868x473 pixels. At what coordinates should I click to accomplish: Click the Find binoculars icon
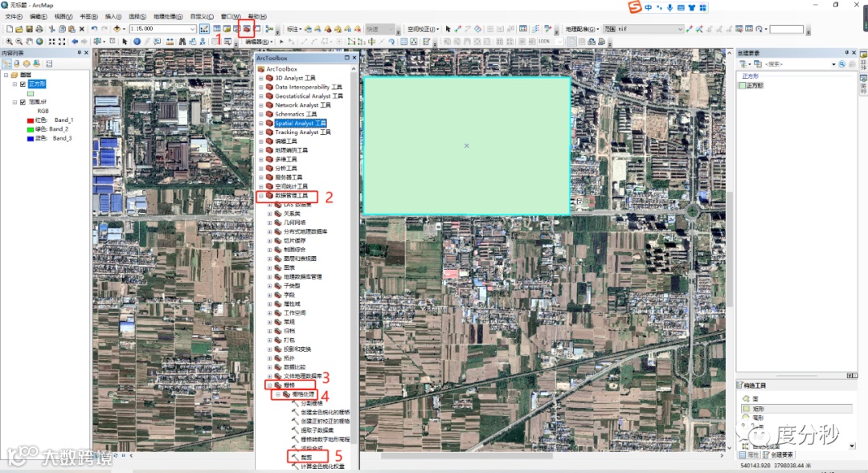click(182, 42)
